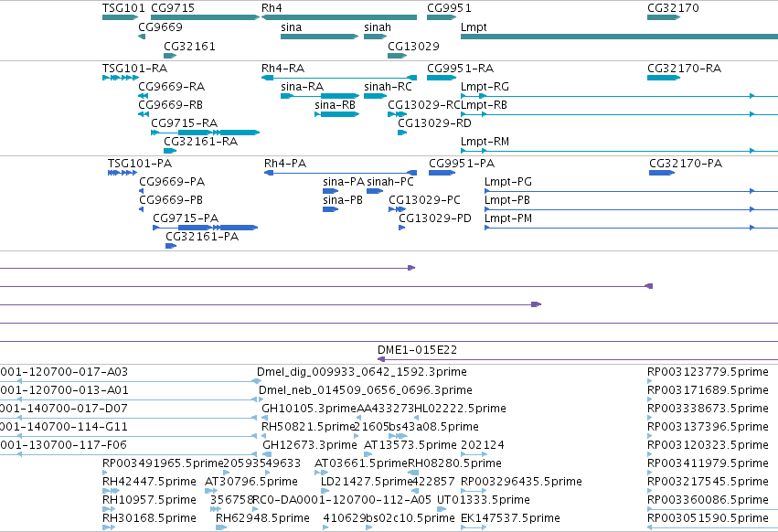The width and height of the screenshot is (778, 532).
Task: Click the Lmpt-RM transcript label
Action: coord(485,142)
